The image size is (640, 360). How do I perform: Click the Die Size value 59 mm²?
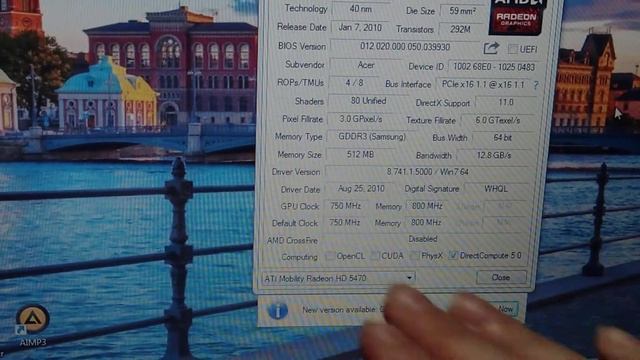point(462,11)
